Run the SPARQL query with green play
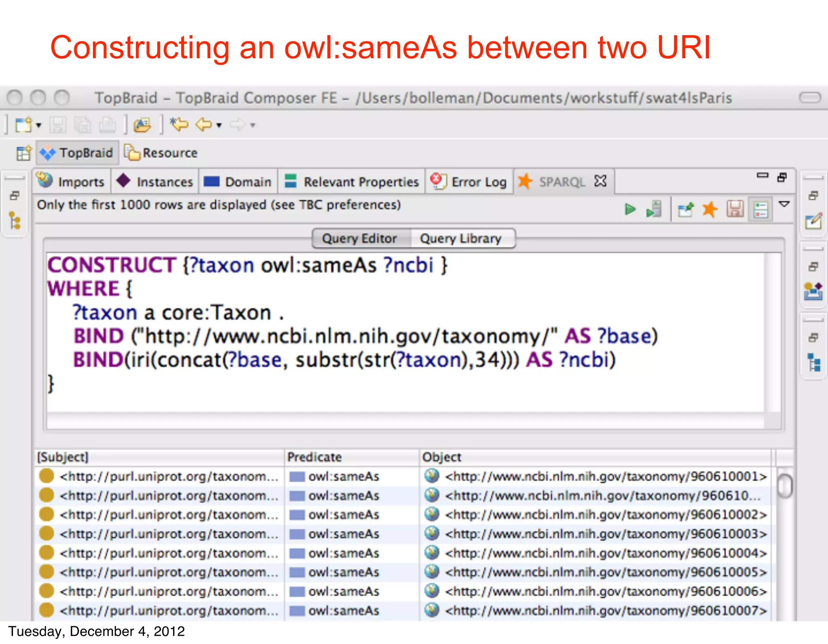This screenshot has width=828, height=644. pyautogui.click(x=630, y=209)
